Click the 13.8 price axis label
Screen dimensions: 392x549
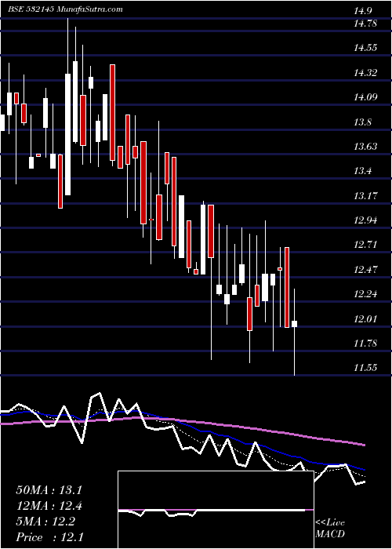[x=362, y=122]
